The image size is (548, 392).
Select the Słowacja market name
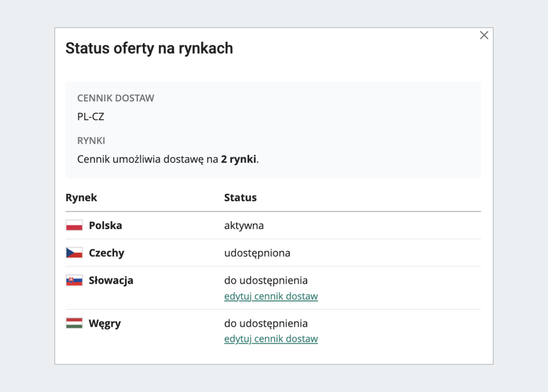coord(111,281)
